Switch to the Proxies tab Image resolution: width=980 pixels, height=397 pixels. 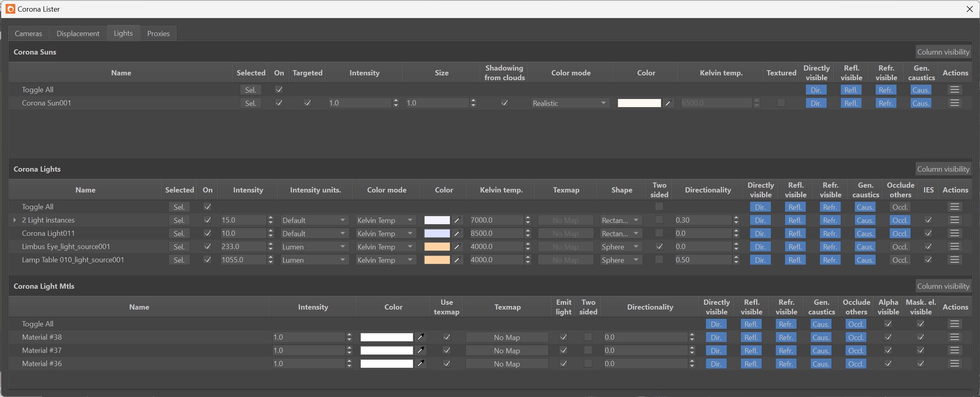point(158,33)
